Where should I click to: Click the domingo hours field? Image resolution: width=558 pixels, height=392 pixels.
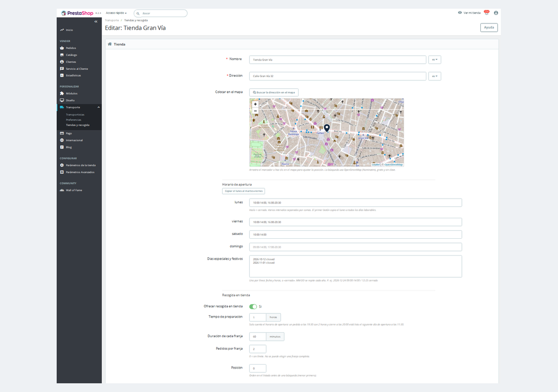pos(356,247)
